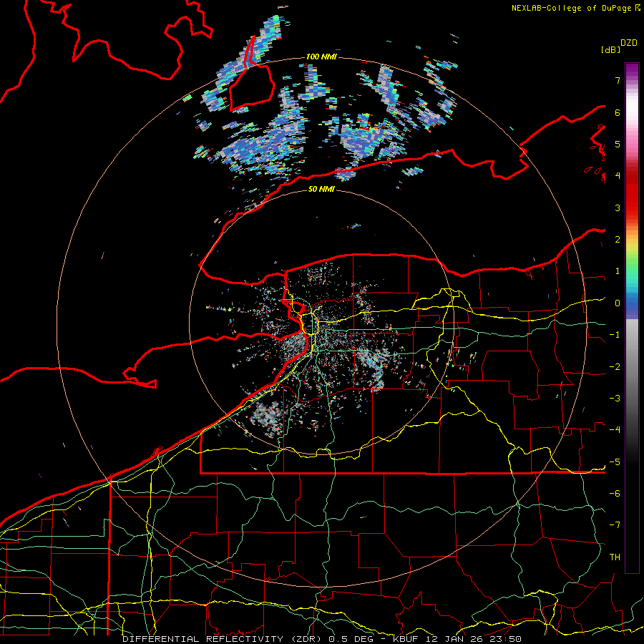Click the -4 value on the color scale

click(615, 430)
